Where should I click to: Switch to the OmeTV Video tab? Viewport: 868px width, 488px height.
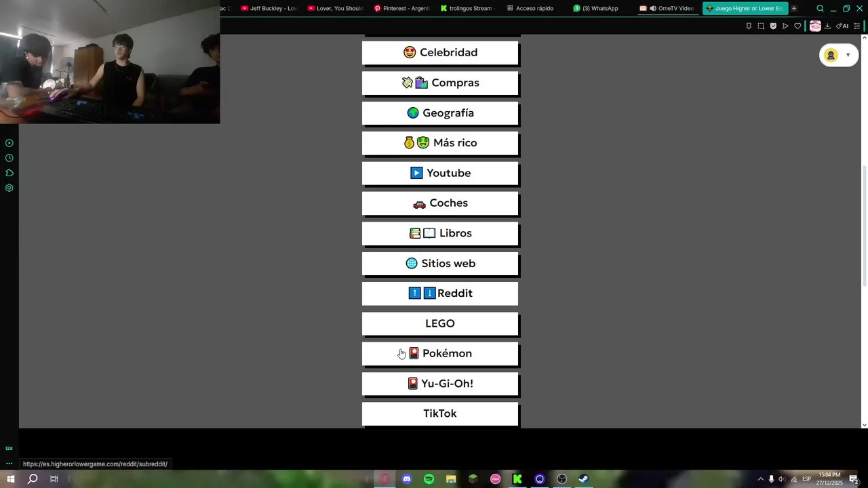[x=668, y=8]
